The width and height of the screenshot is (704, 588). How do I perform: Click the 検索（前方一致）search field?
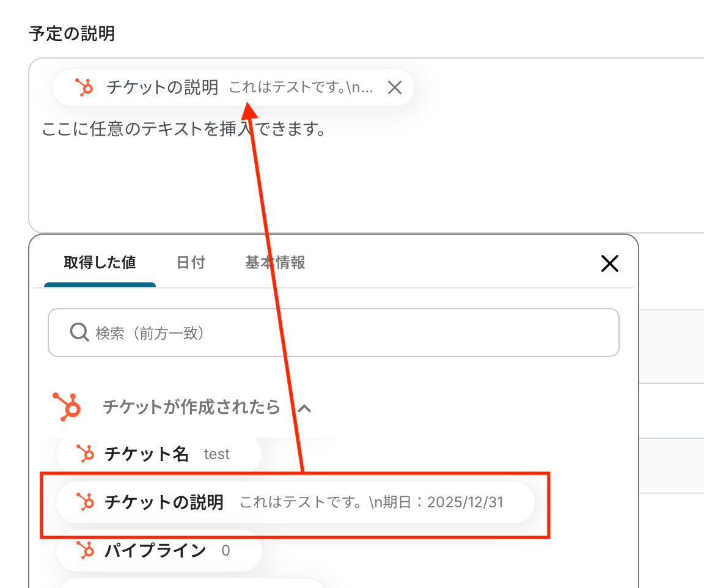334,333
